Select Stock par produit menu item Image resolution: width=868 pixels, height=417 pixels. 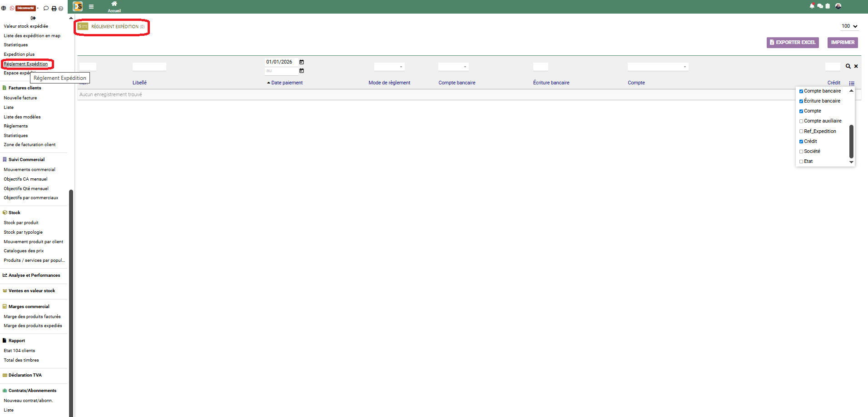tap(21, 223)
